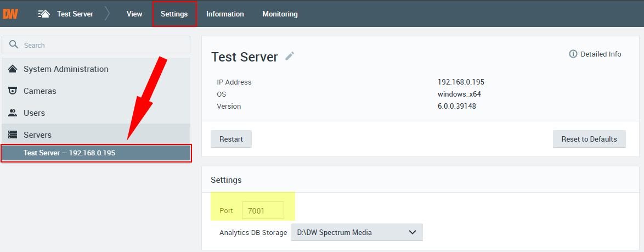The image size is (644, 252).
Task: Click the OS value windows_x64
Action: point(459,94)
